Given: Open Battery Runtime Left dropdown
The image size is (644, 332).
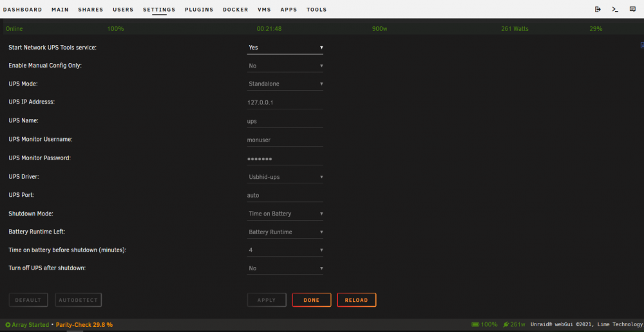Looking at the screenshot, I should coord(285,232).
